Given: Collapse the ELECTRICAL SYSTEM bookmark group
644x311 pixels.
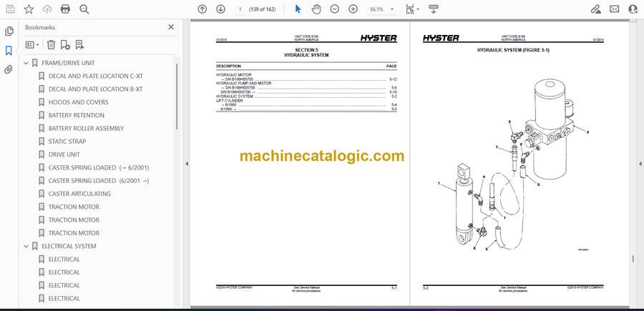Looking at the screenshot, I should 26,246.
